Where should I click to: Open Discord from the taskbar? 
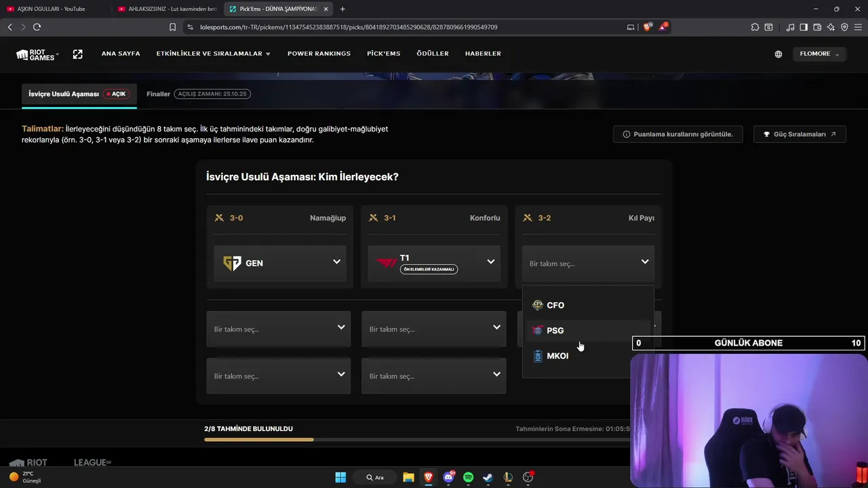point(448,477)
